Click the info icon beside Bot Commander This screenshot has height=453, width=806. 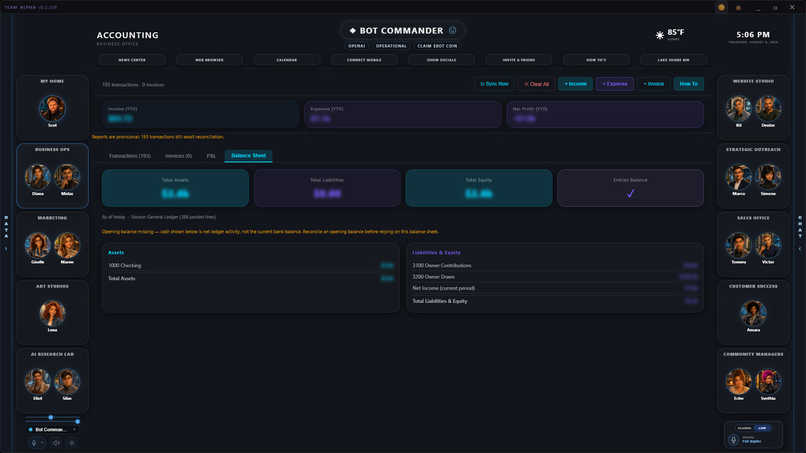coord(452,30)
